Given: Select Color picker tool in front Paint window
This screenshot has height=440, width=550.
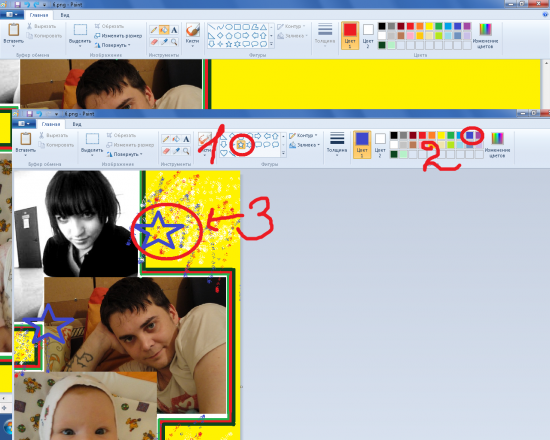Looking at the screenshot, I should (x=176, y=151).
